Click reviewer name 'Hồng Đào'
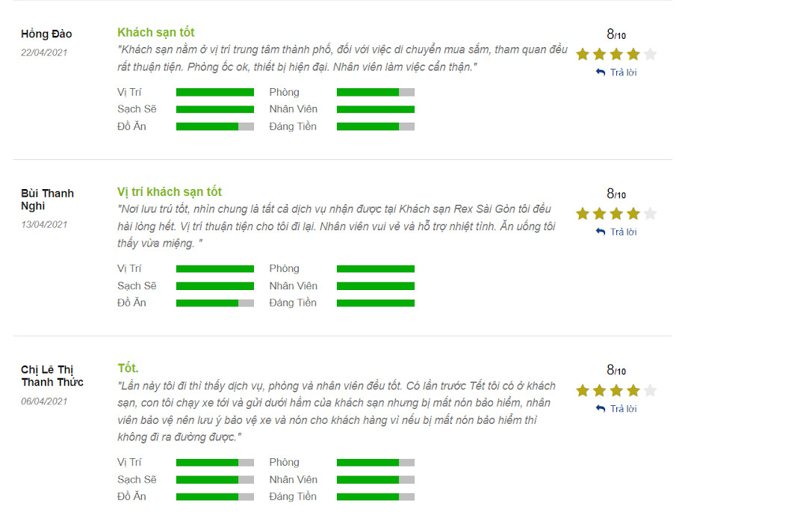The width and height of the screenshot is (812, 527). coord(46,34)
